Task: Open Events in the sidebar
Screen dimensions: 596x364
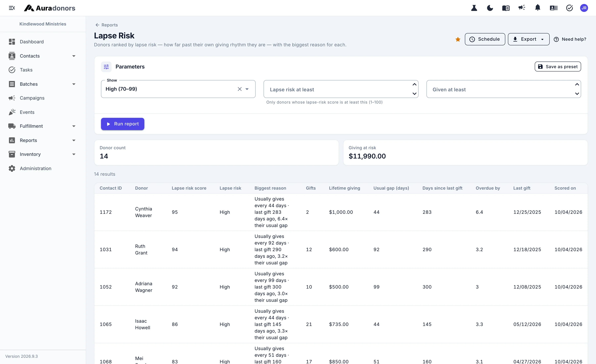Action: [43, 112]
